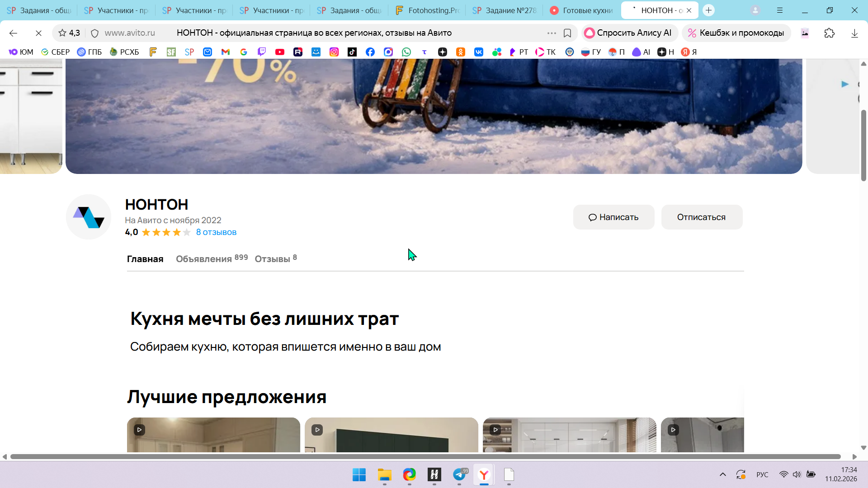Image resolution: width=868 pixels, height=488 pixels.
Task: Open the browser extensions puzzle icon
Action: (x=829, y=33)
